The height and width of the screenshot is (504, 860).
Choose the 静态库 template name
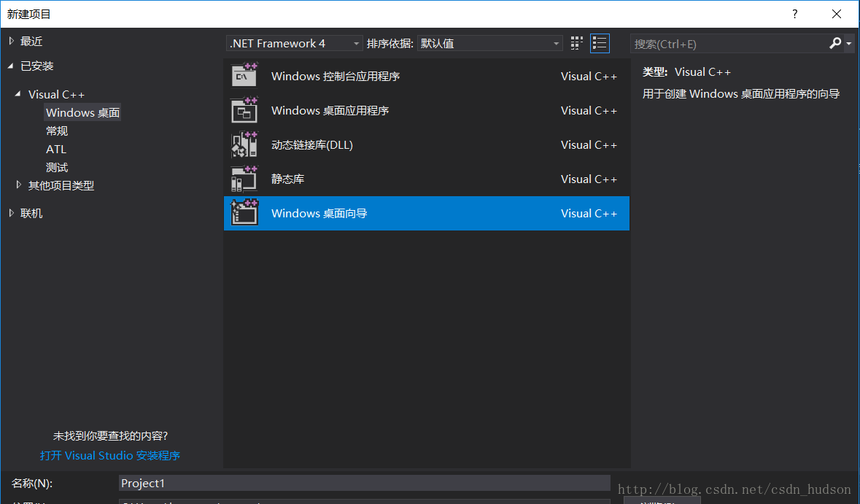point(287,179)
